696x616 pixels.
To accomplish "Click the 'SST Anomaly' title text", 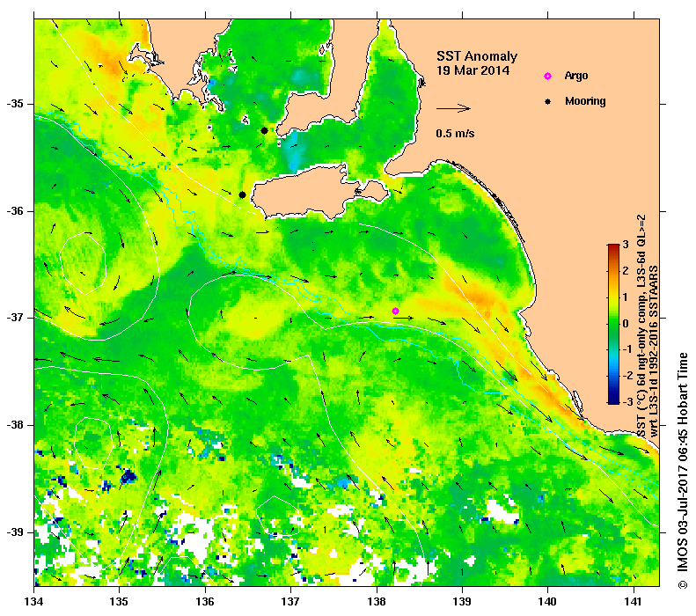I will [477, 56].
